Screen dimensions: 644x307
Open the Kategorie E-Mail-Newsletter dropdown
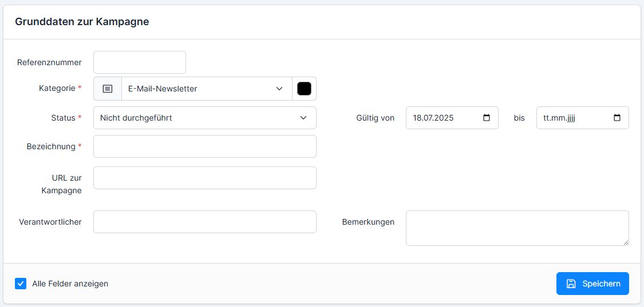(x=207, y=89)
